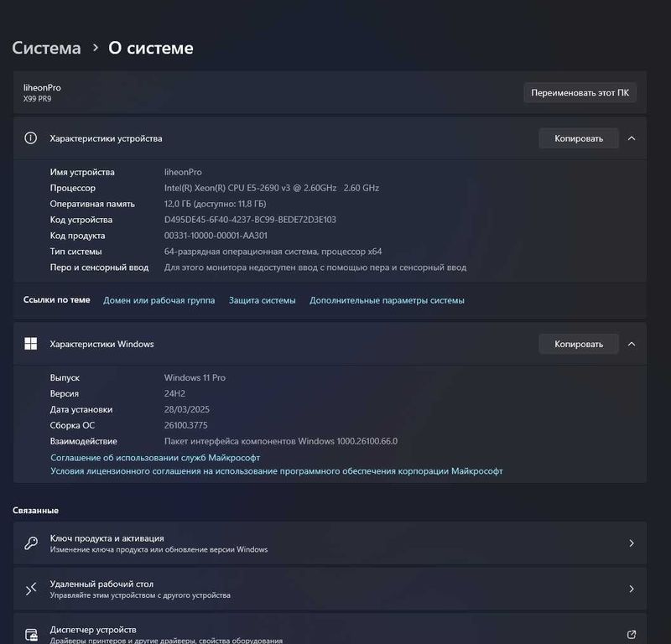
Task: Select OS build value 26100.3775
Action: click(185, 425)
